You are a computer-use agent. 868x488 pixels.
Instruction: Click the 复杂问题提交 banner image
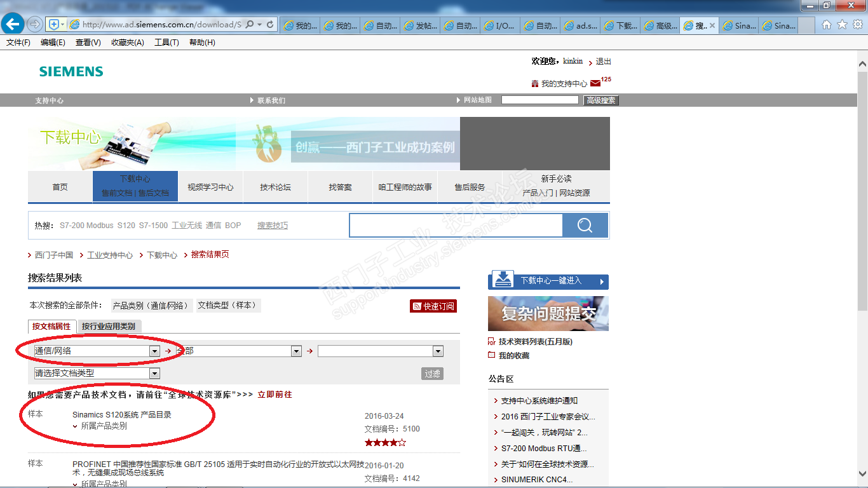click(548, 313)
